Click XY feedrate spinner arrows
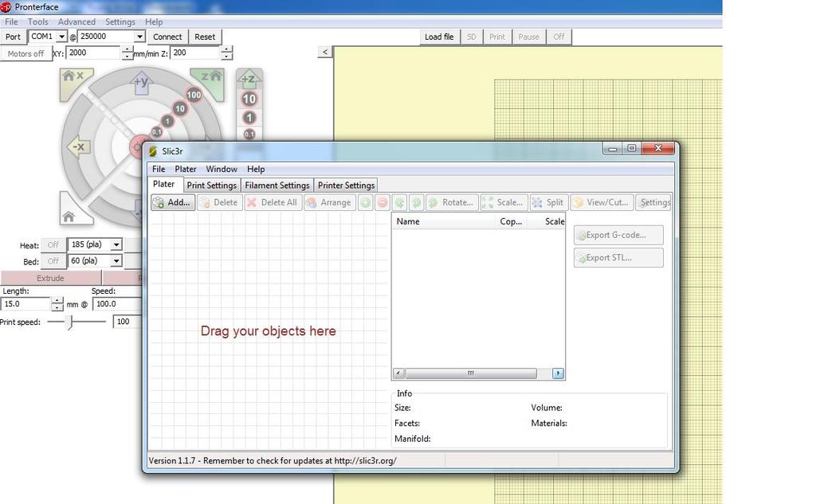This screenshot has height=504, width=816. [127, 53]
